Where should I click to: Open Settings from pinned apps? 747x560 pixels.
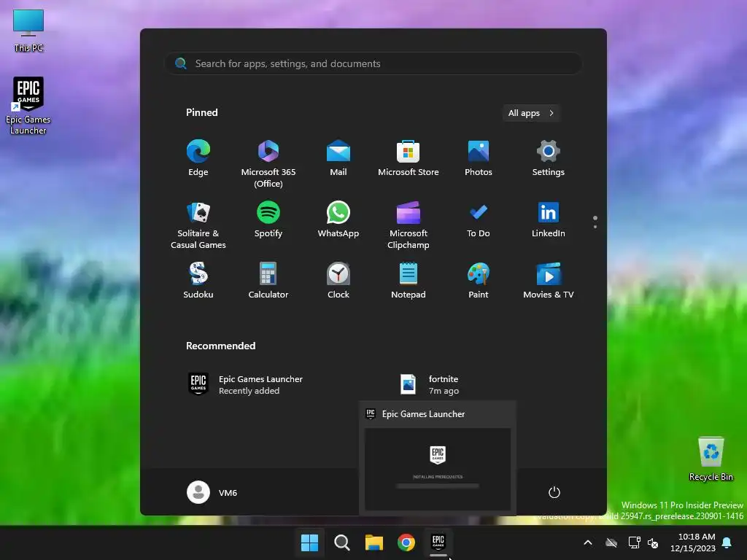(549, 158)
